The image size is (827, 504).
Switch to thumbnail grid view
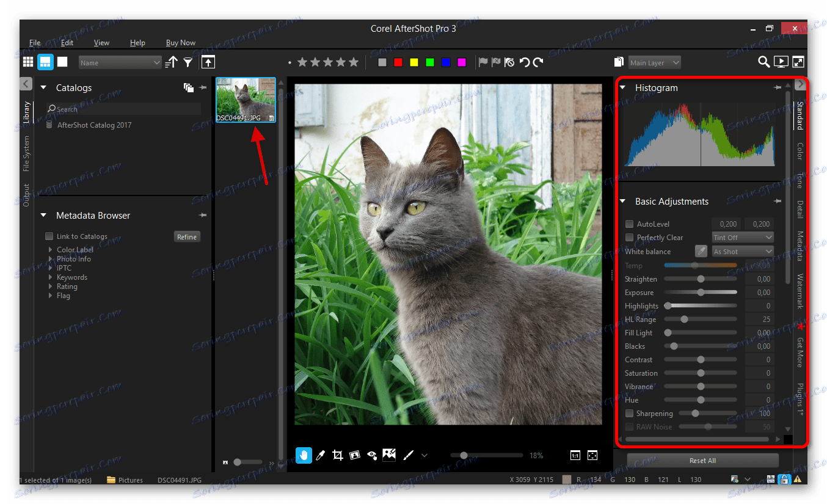click(28, 62)
